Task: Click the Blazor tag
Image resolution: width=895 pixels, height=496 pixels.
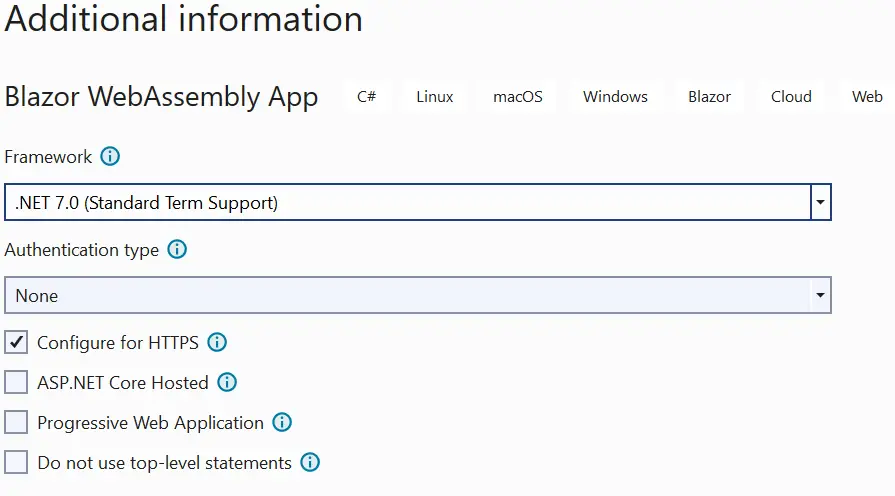Action: click(x=709, y=96)
